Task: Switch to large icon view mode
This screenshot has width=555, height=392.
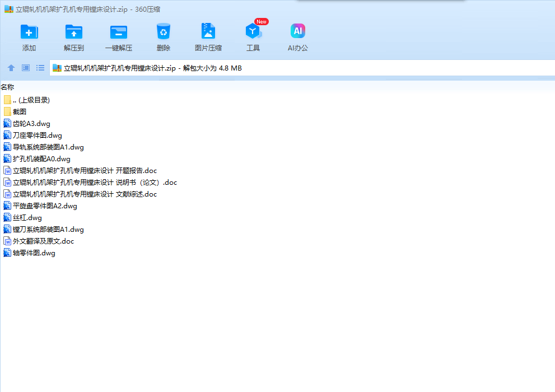Action: 26,68
